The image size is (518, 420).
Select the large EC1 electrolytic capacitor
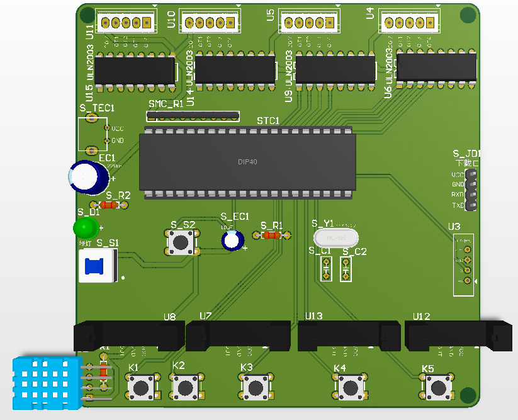coord(89,177)
